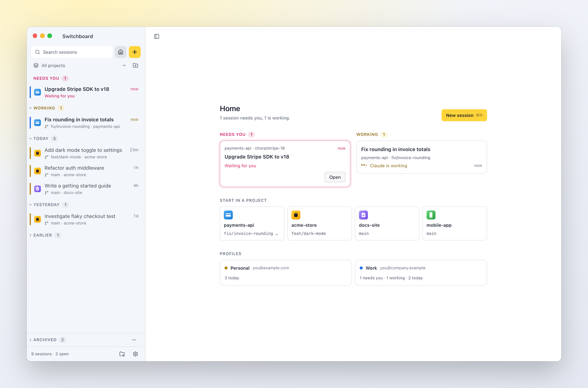The image size is (588, 388).
Task: Click the acme-store shopping bag card icon
Action: [x=296, y=215]
